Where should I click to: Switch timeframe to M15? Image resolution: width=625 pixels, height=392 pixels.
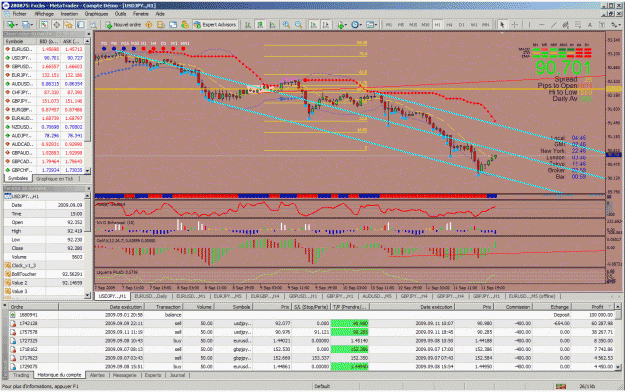[x=413, y=25]
